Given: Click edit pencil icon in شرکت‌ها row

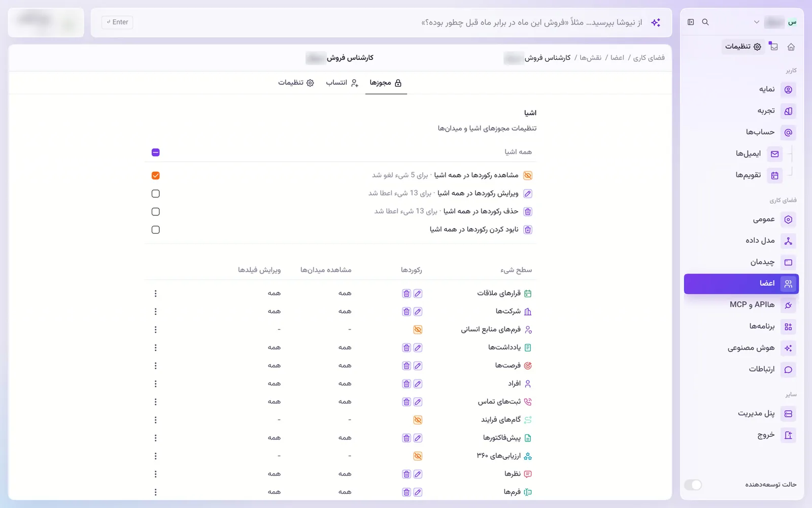Looking at the screenshot, I should tap(418, 311).
